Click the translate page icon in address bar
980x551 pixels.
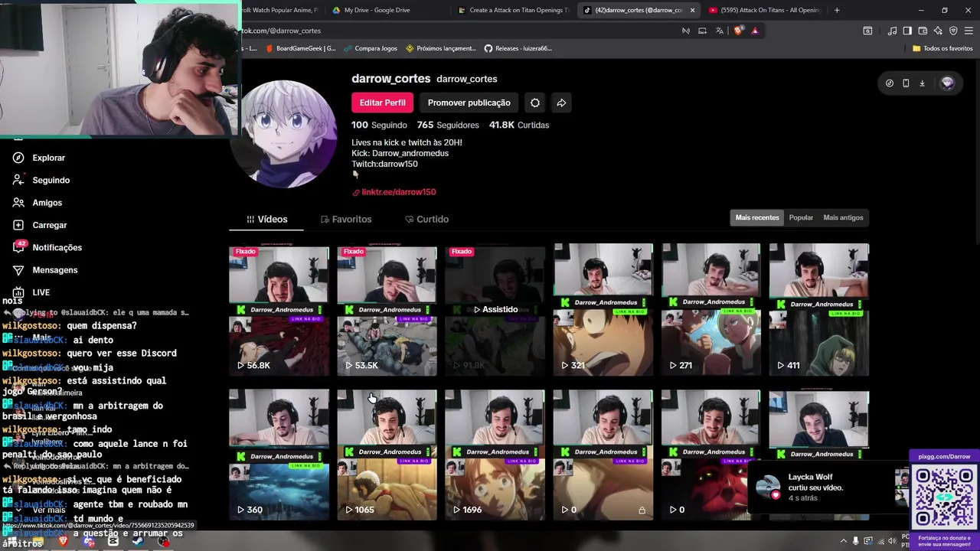(720, 31)
